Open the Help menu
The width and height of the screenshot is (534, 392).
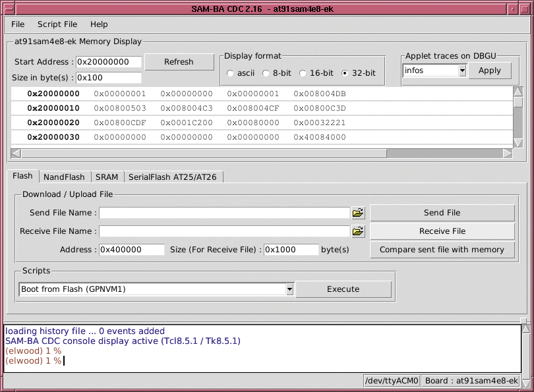(100, 24)
